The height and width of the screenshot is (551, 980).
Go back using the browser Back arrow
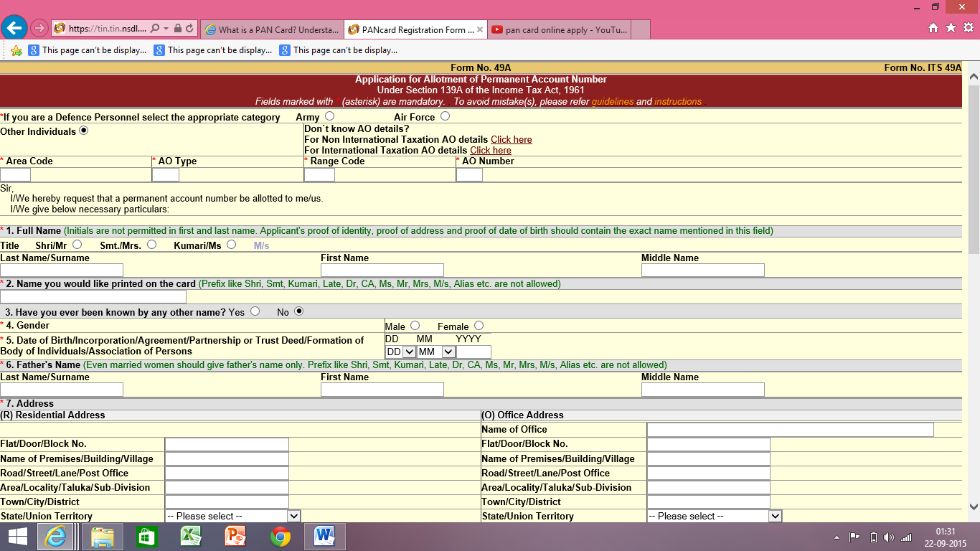(14, 28)
